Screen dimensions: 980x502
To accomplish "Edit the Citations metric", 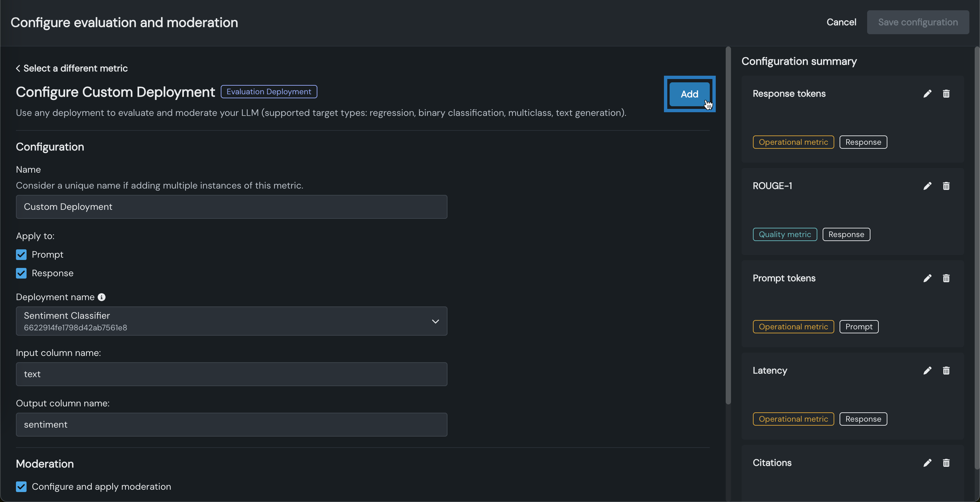I will coord(927,462).
